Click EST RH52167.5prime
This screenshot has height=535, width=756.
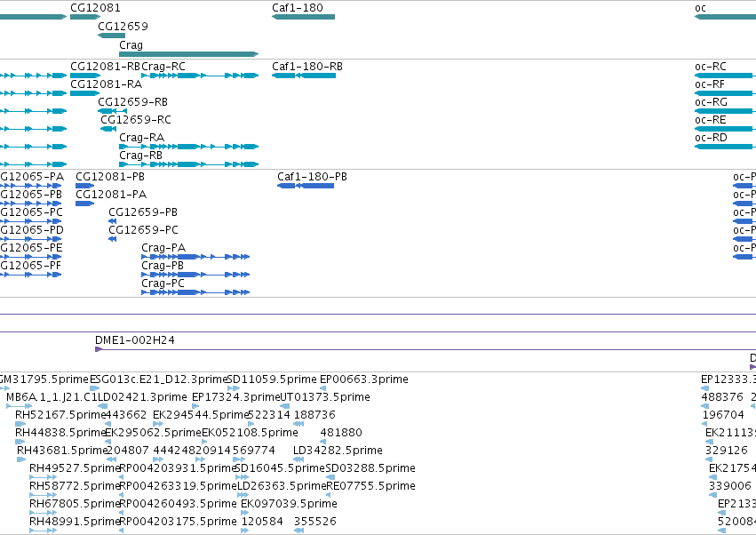[20, 424]
